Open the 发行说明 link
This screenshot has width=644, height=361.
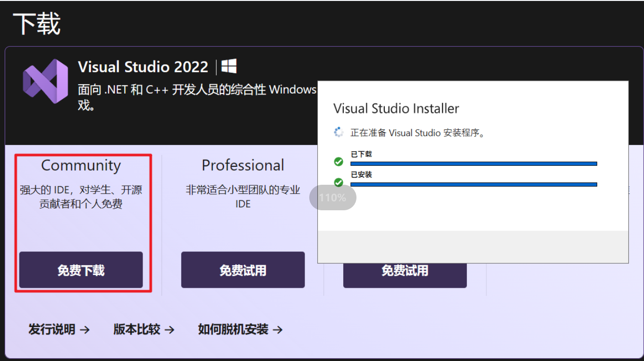[x=59, y=329]
